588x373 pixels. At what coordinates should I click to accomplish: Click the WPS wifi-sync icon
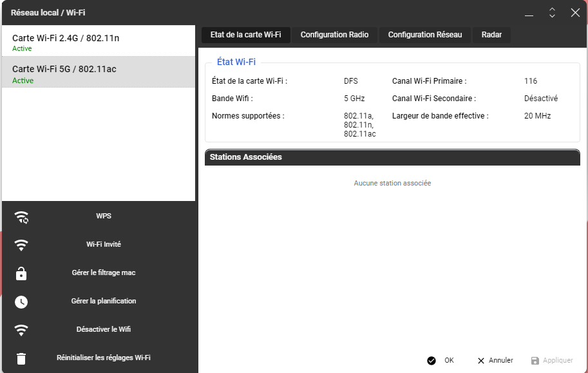click(x=21, y=217)
